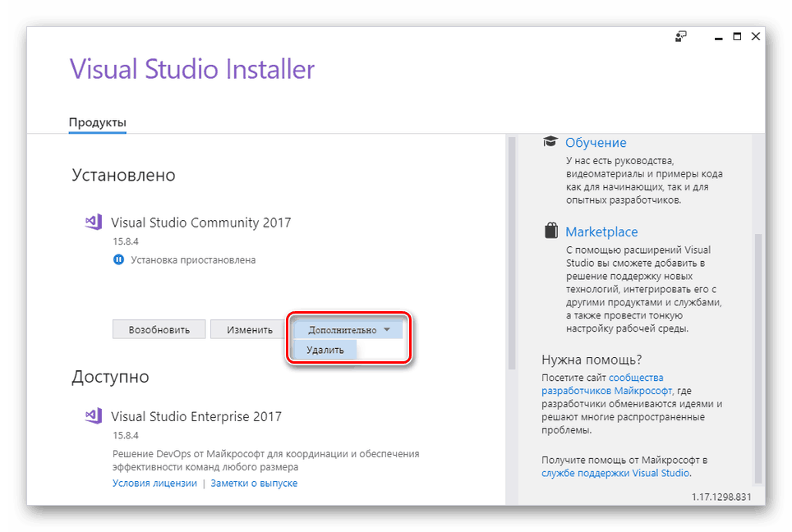Minimize the Visual Studio Installer window
This screenshot has width=792, height=532.
(718, 37)
